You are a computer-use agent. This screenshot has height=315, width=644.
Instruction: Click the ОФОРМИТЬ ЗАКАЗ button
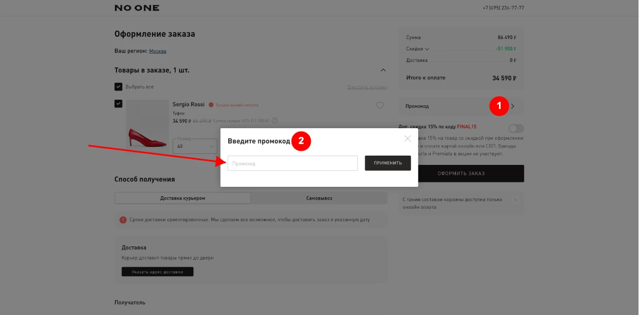tap(461, 174)
